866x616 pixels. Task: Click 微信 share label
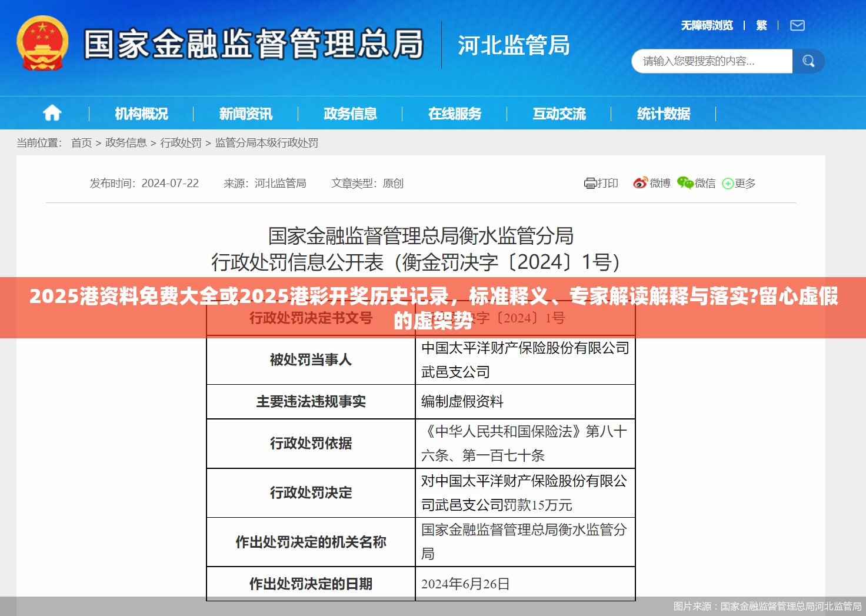705,184
